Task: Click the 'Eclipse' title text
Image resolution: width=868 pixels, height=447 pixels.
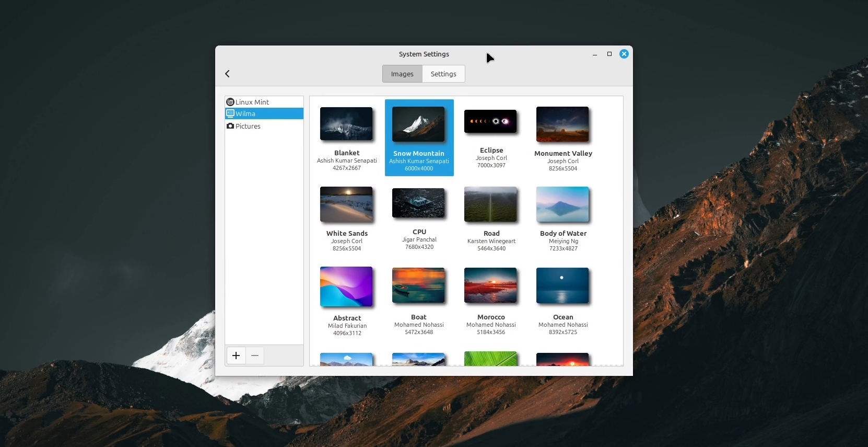Action: [491, 151]
